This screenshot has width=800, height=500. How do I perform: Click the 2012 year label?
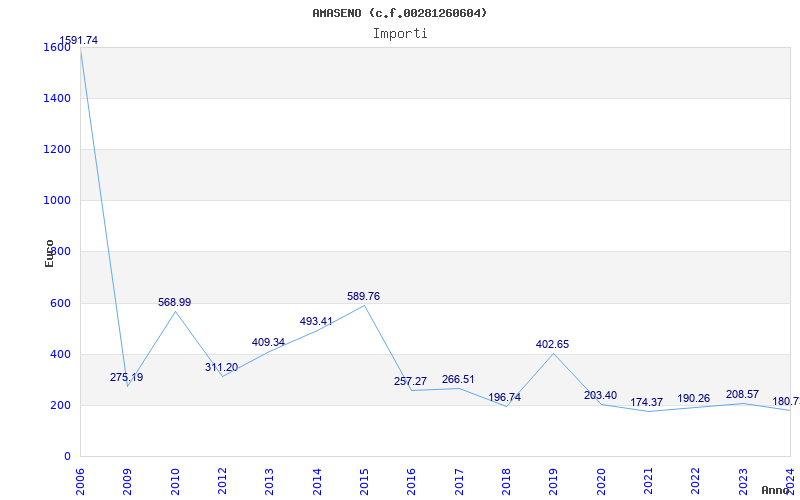(222, 482)
